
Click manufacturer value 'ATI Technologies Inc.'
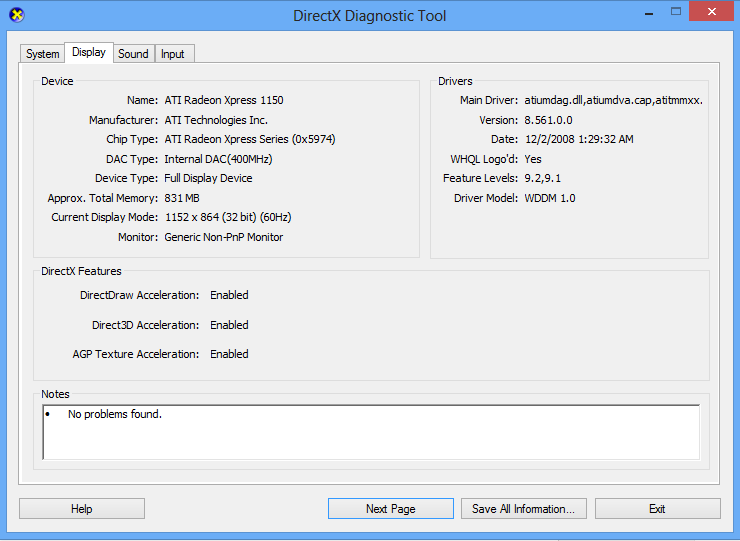(216, 120)
